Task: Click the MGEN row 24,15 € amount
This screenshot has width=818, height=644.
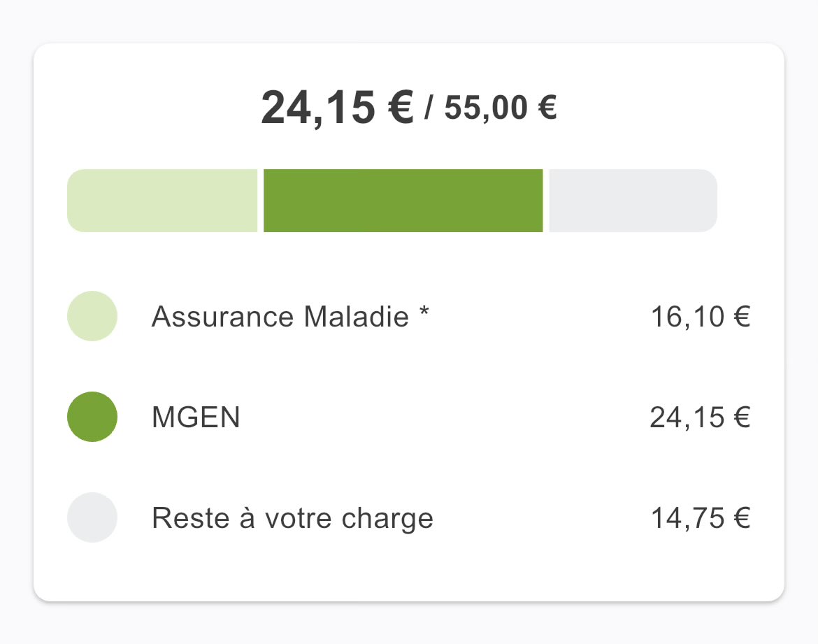Action: pyautogui.click(x=700, y=418)
